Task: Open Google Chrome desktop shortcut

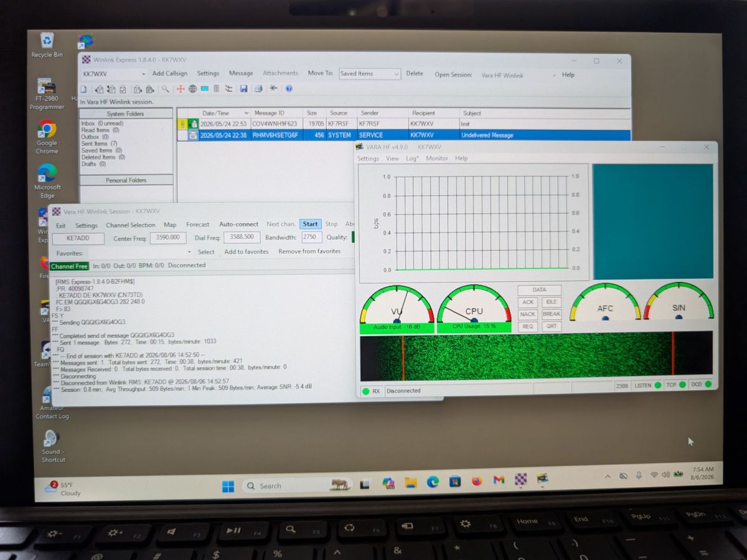Action: click(x=47, y=136)
